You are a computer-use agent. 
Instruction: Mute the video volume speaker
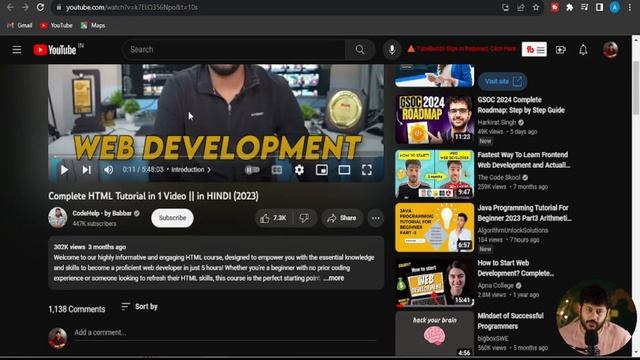point(109,170)
